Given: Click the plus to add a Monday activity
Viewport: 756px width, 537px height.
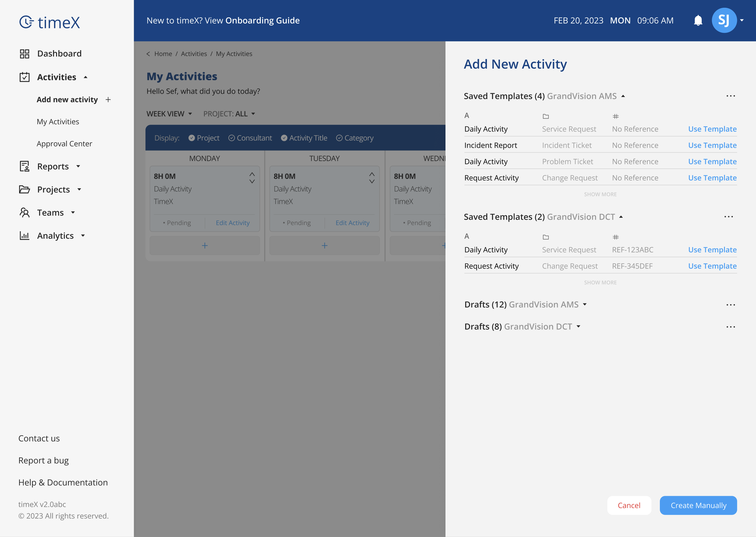Looking at the screenshot, I should (205, 245).
